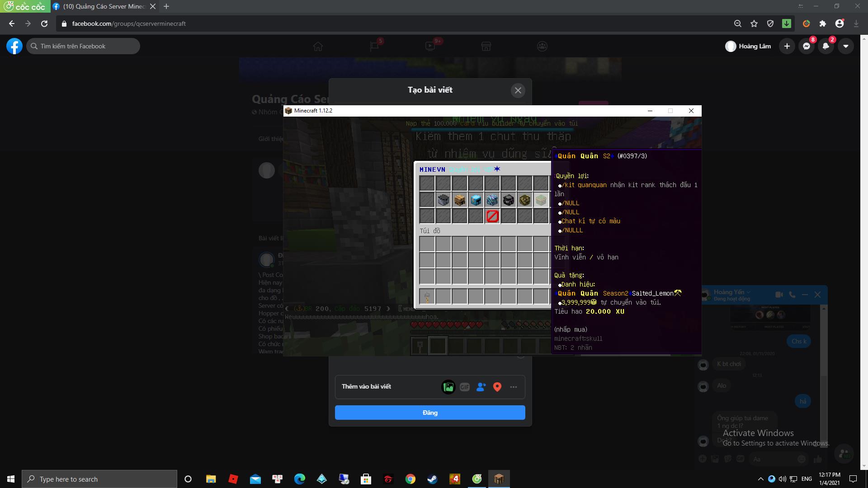Show hidden system tray icons chevron
868x488 pixels.
click(x=760, y=479)
